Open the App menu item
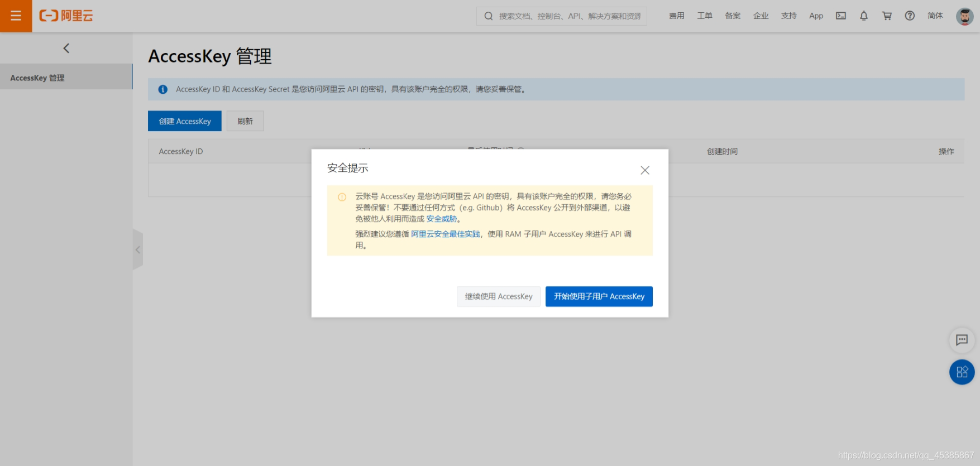 [x=816, y=16]
